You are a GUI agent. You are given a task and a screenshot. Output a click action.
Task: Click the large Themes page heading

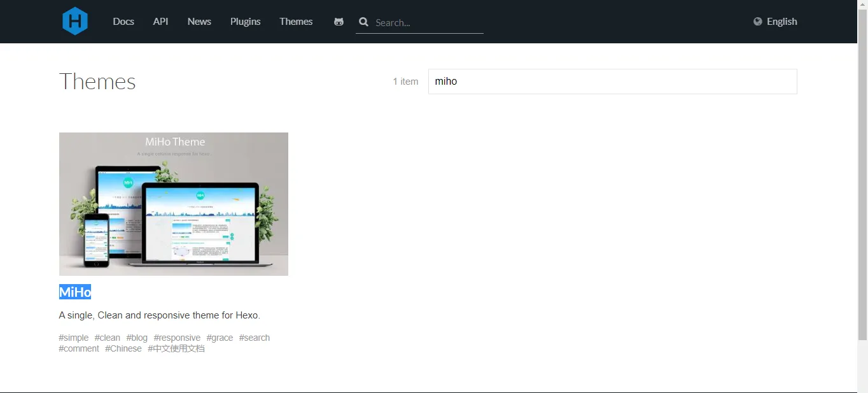pos(97,82)
